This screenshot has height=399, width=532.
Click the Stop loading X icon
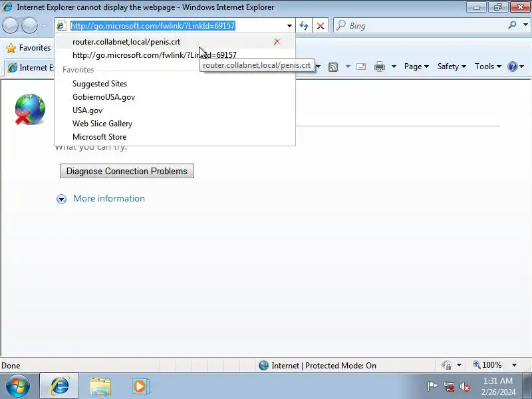[321, 26]
